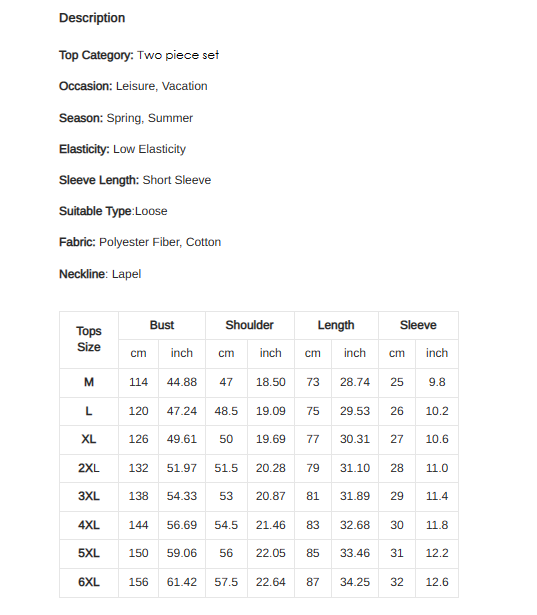537x615 pixels.
Task: Click the Fabric Polyester Fiber, Cotton line
Action: (140, 242)
